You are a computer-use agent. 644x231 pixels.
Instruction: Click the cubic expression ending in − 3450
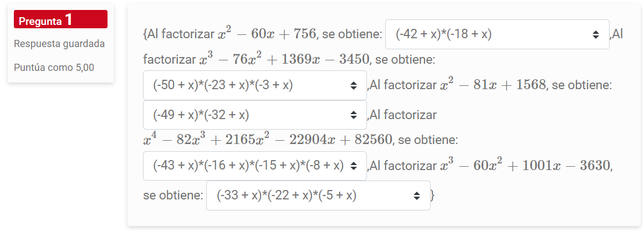tap(284, 59)
